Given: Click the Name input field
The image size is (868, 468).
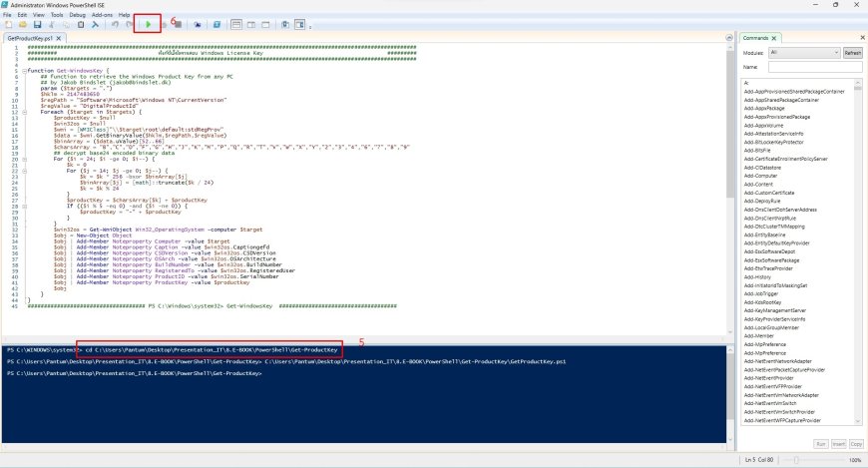Looking at the screenshot, I should point(815,67).
